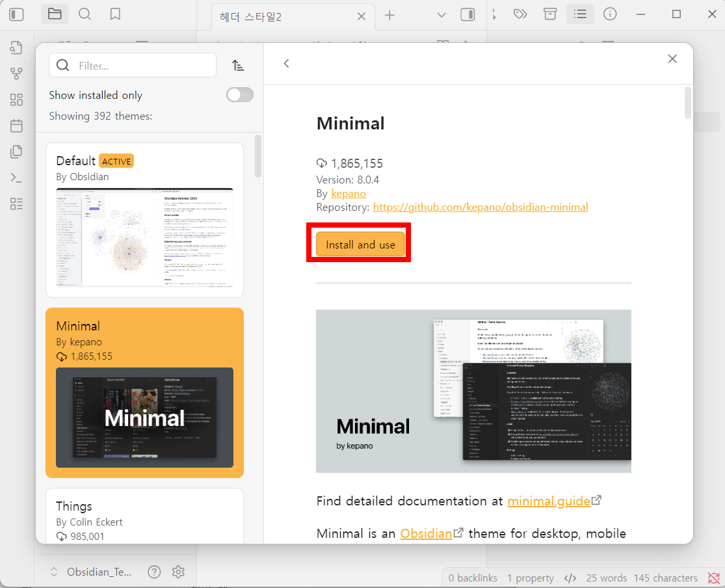Close the 헤더 스타일2 tab
Screen dimensions: 725x588
pyautogui.click(x=361, y=17)
